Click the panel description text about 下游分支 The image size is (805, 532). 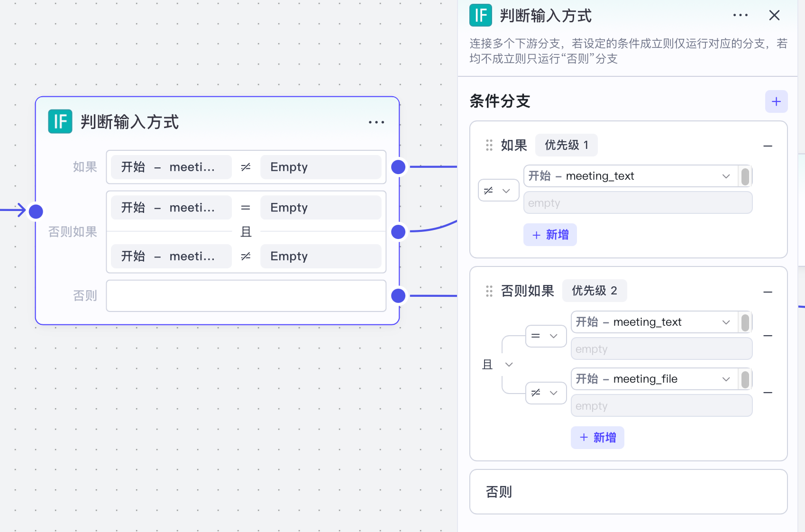629,51
